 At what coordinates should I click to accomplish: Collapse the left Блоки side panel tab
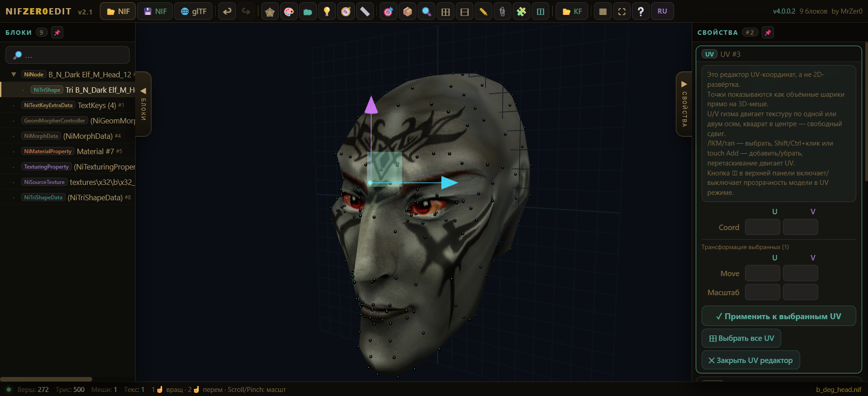coord(143,104)
